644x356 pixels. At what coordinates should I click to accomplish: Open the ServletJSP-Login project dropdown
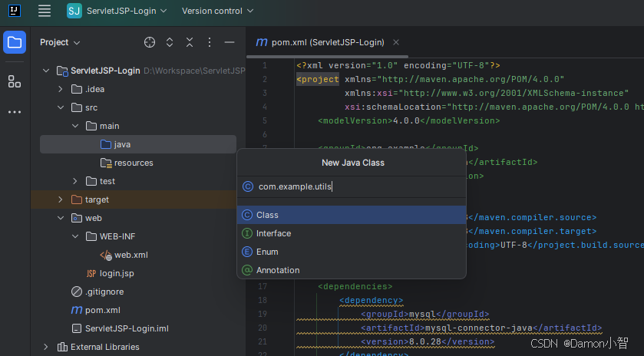127,11
